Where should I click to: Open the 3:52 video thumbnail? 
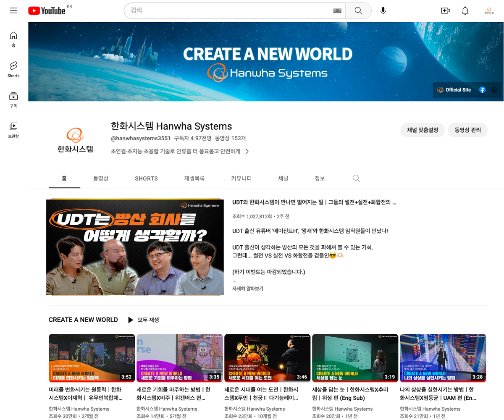[92, 358]
